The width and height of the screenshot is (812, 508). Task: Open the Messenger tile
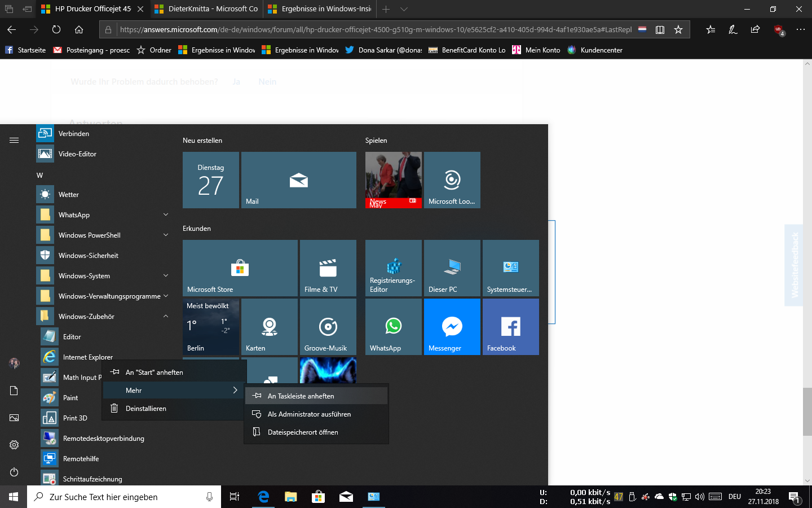(x=452, y=327)
